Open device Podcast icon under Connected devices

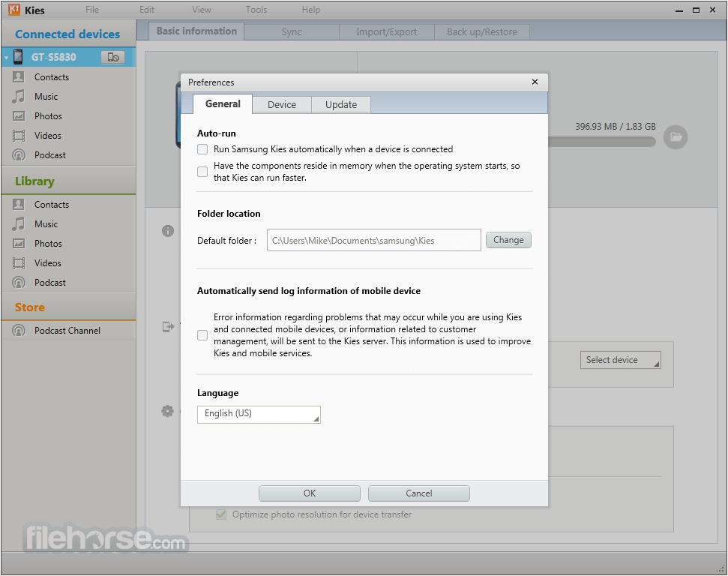click(19, 155)
